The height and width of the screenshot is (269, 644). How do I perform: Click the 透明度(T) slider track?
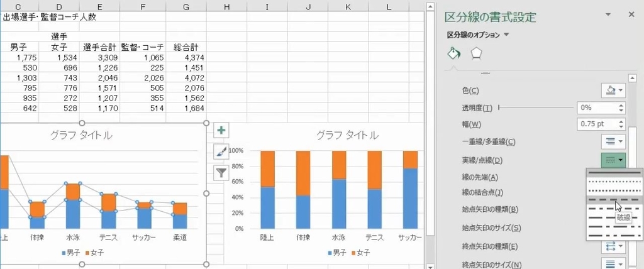point(536,107)
